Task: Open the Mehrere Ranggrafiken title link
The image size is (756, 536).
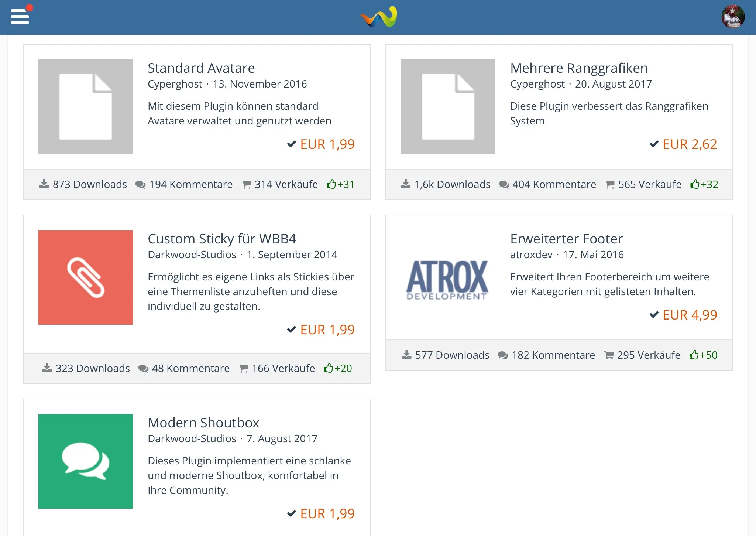Action: pyautogui.click(x=579, y=68)
